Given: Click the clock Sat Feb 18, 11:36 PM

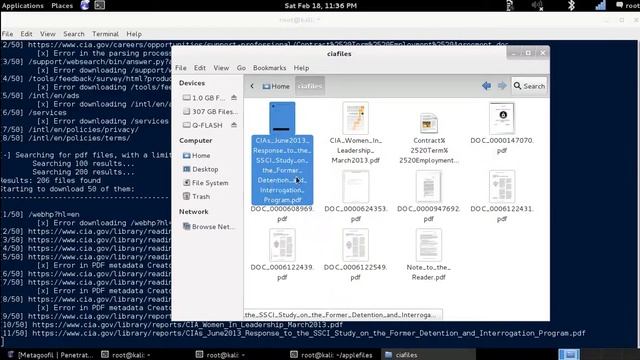Looking at the screenshot, I should point(320,5).
